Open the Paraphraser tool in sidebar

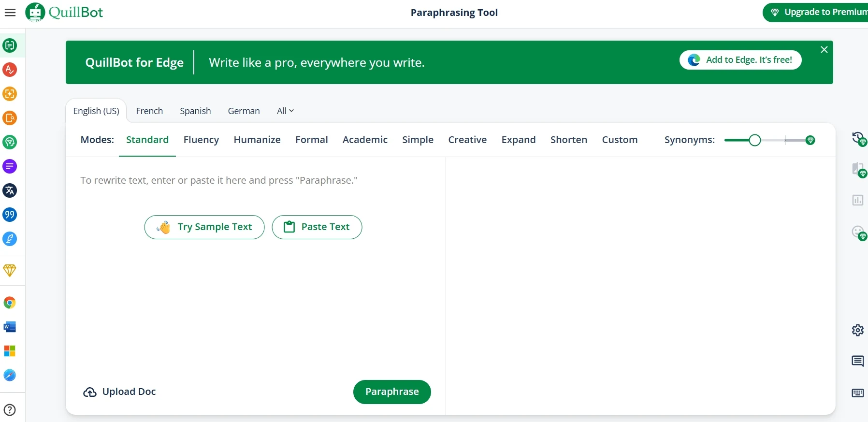pos(10,45)
